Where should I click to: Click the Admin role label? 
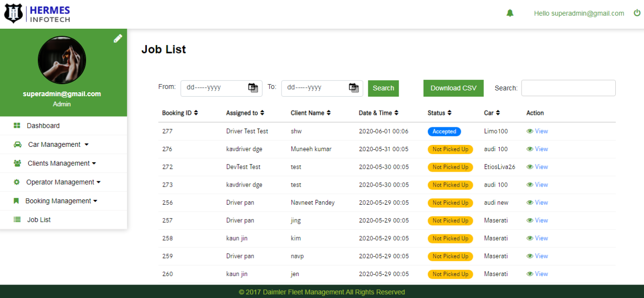pos(62,104)
